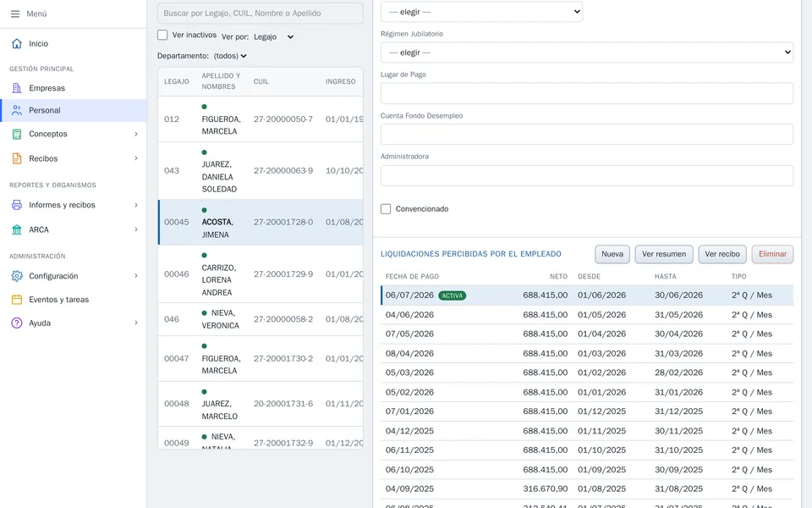Click the Ver resumen button
Image resolution: width=812 pixels, height=508 pixels.
tap(664, 254)
